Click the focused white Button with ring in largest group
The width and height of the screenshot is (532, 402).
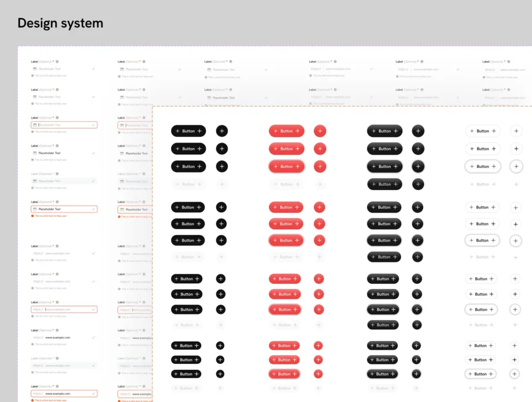(483, 166)
